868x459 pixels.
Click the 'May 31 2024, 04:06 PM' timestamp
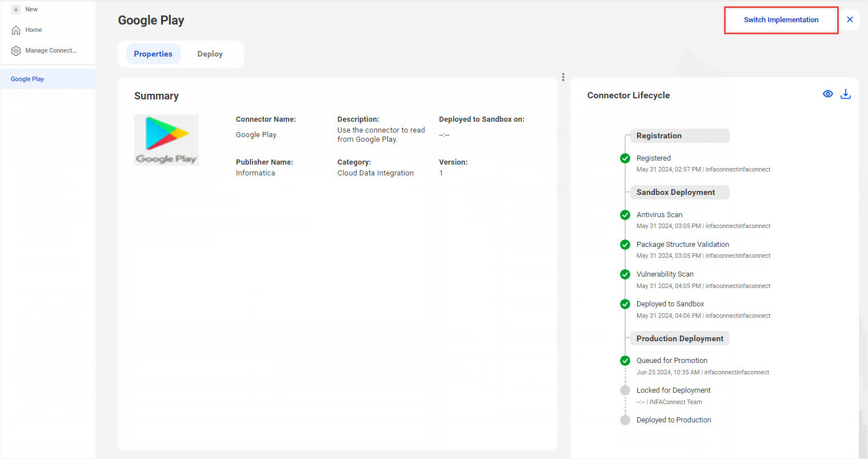tap(669, 316)
